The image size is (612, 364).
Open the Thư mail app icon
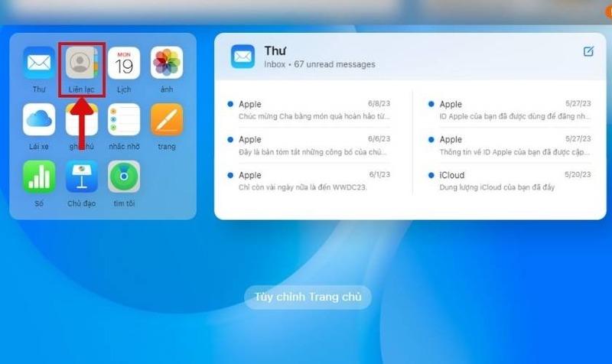click(x=38, y=63)
